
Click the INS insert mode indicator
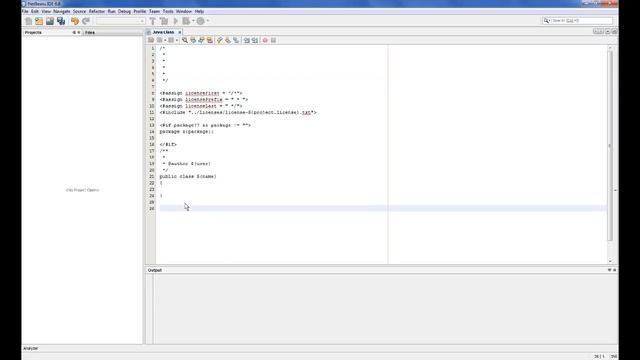tap(613, 356)
